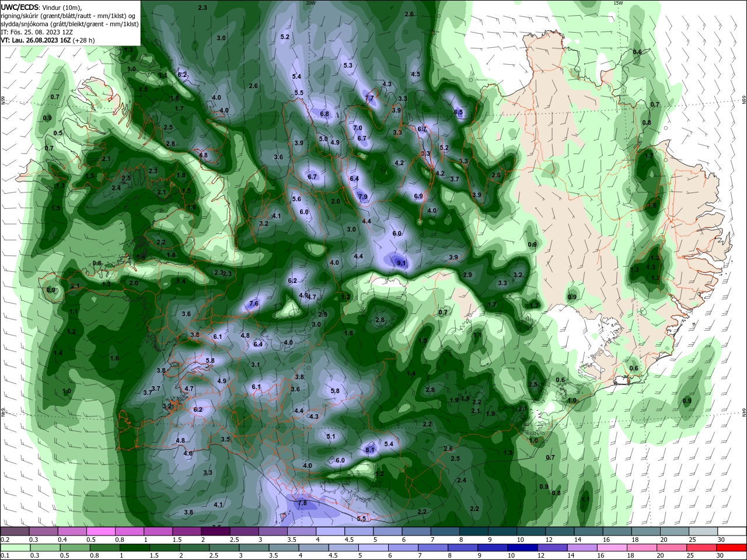This screenshot has height=560, width=747.
Task: Click the valid time line 'VT: Lau. 26.08.2023 16Z'
Action: click(36, 40)
